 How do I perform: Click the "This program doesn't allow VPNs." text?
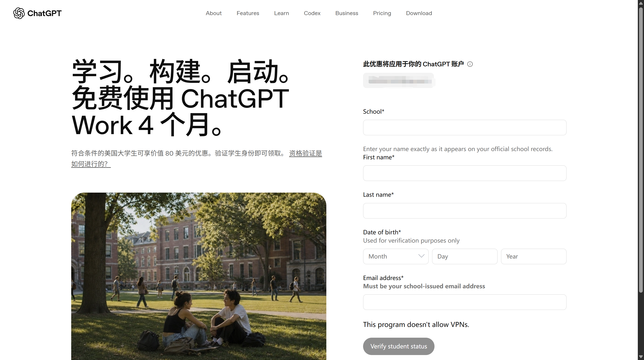[x=416, y=324]
